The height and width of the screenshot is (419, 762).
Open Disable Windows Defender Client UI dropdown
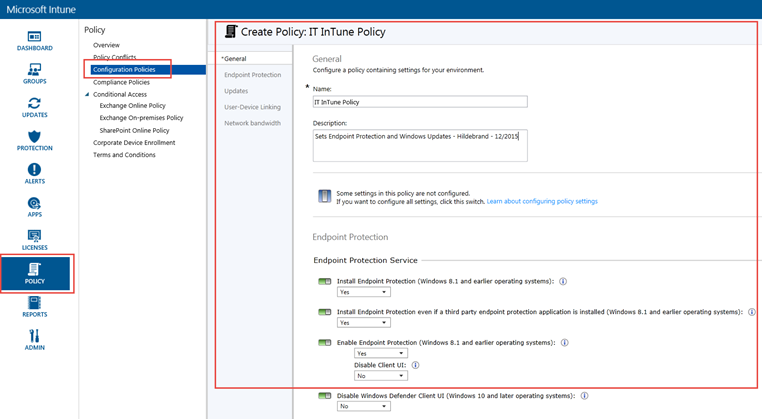pyautogui.click(x=364, y=406)
